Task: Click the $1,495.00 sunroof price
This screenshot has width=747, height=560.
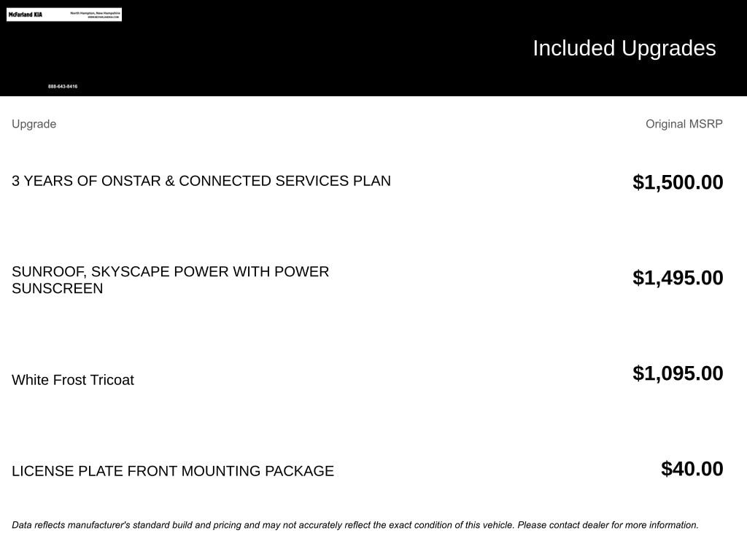Action: tap(678, 278)
